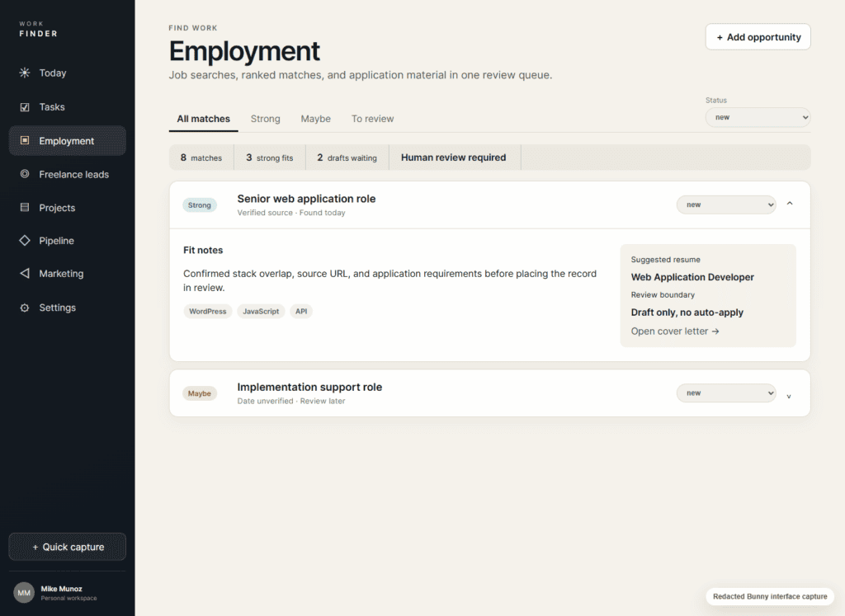
Task: Collapse the Senior web application role card
Action: (790, 204)
